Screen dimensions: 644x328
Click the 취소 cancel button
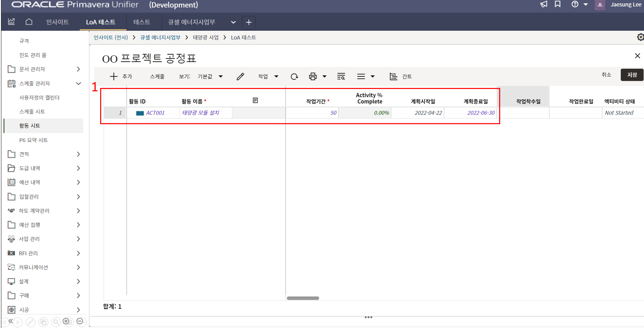coord(606,75)
